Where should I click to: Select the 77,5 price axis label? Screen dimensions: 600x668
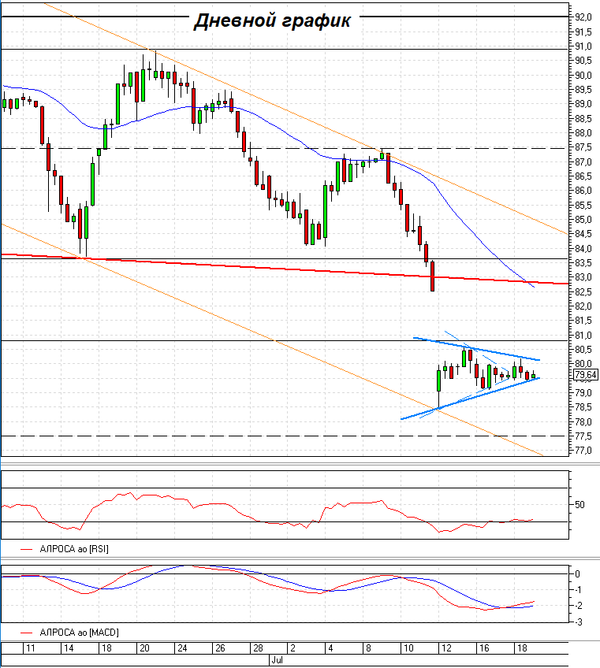point(583,436)
